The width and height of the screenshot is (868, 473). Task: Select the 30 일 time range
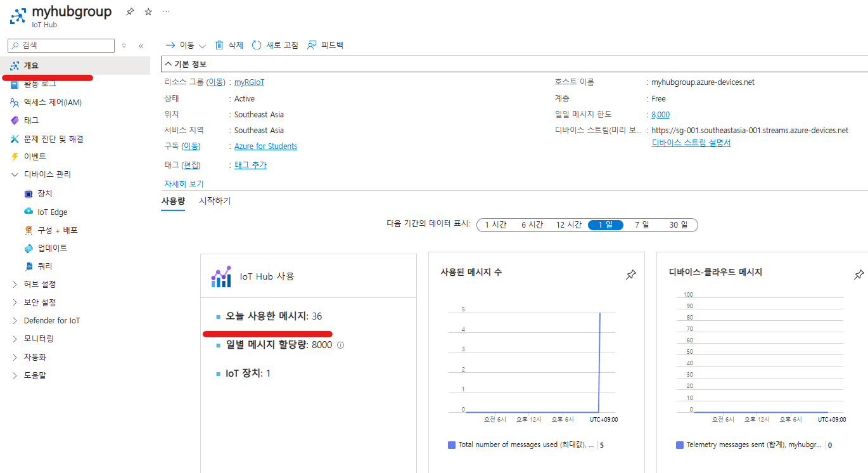679,225
